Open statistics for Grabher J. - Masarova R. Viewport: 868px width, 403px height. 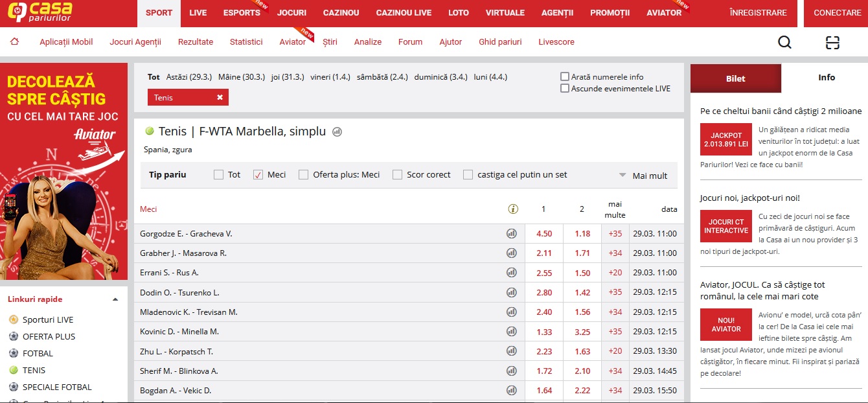click(x=512, y=253)
